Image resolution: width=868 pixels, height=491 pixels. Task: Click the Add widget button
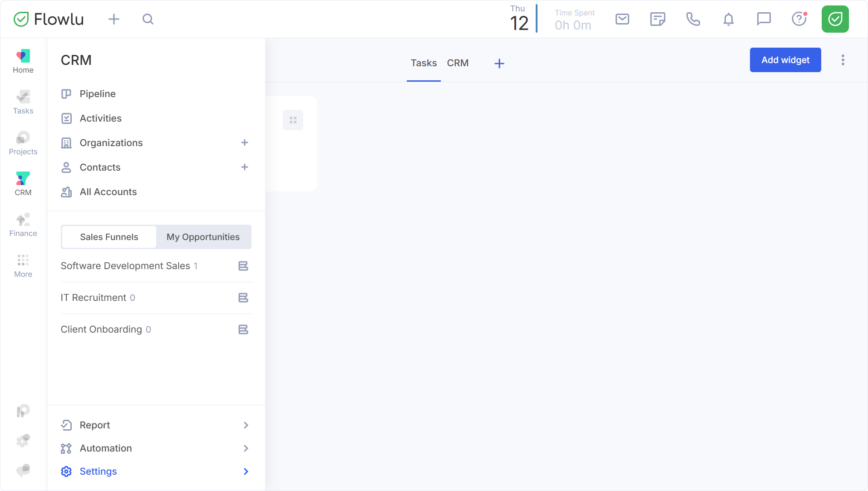tap(785, 60)
